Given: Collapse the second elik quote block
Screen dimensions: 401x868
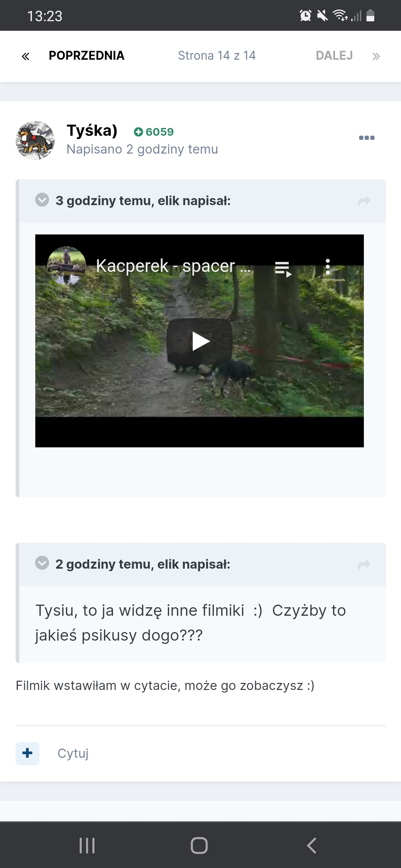Looking at the screenshot, I should (42, 563).
